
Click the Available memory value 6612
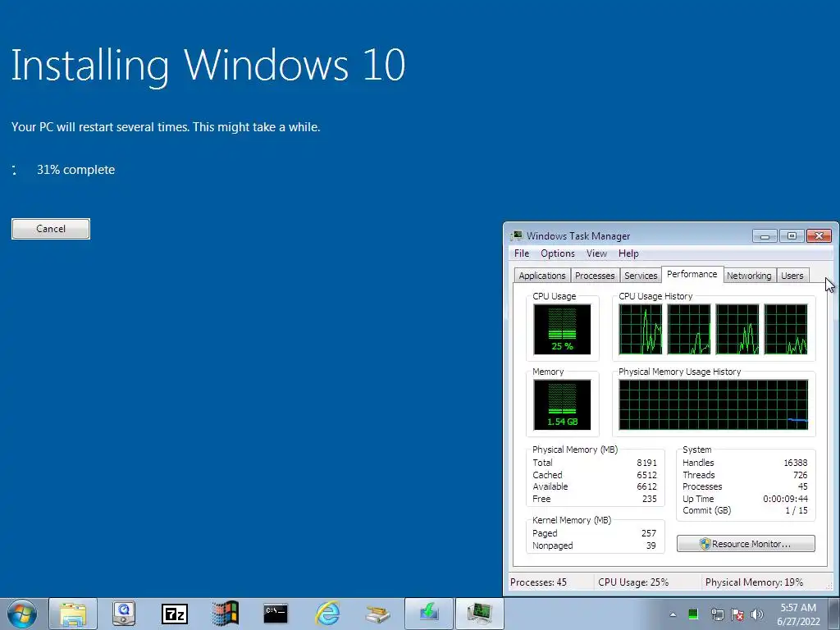646,486
